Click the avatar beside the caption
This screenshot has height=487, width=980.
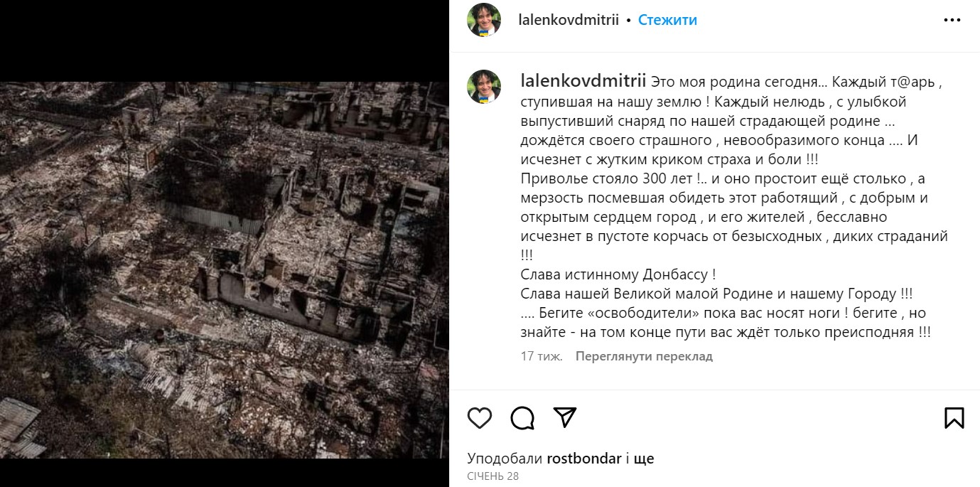tap(484, 87)
